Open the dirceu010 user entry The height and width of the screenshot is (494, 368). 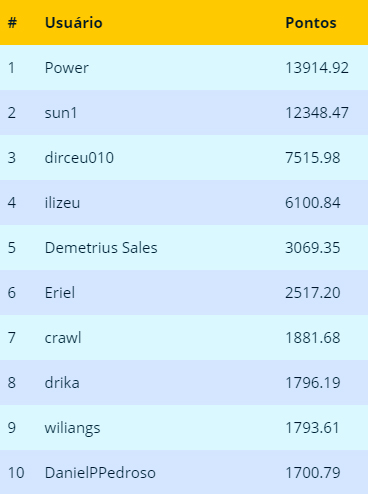pyautogui.click(x=79, y=158)
